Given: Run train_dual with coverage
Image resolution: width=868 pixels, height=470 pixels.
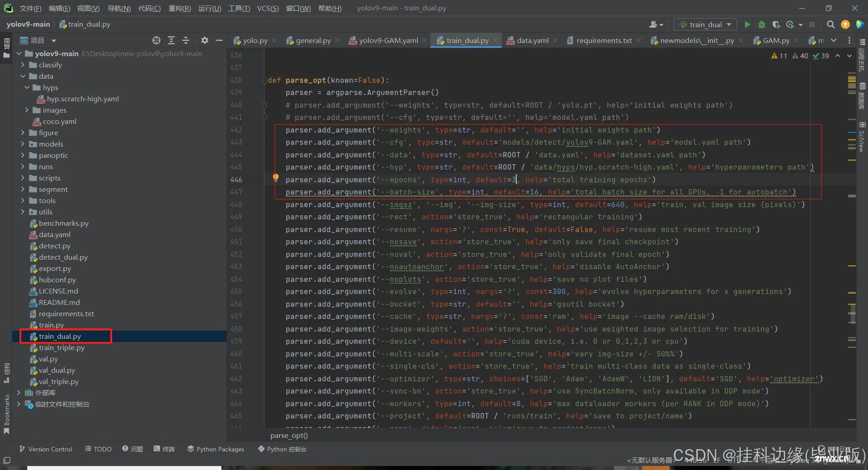Looking at the screenshot, I should (x=776, y=24).
